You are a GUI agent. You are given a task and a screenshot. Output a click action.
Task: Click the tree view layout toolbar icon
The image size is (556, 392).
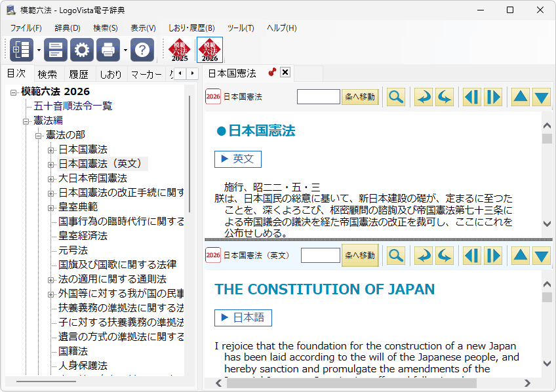22,50
